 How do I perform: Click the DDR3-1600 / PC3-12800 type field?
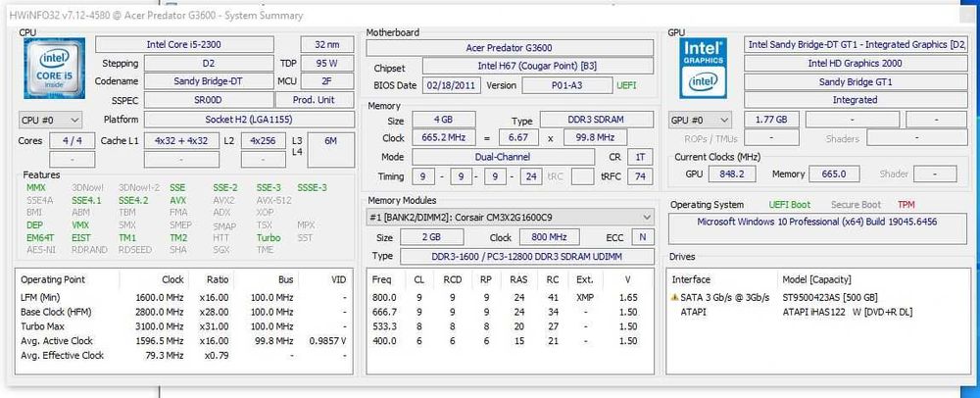[527, 256]
